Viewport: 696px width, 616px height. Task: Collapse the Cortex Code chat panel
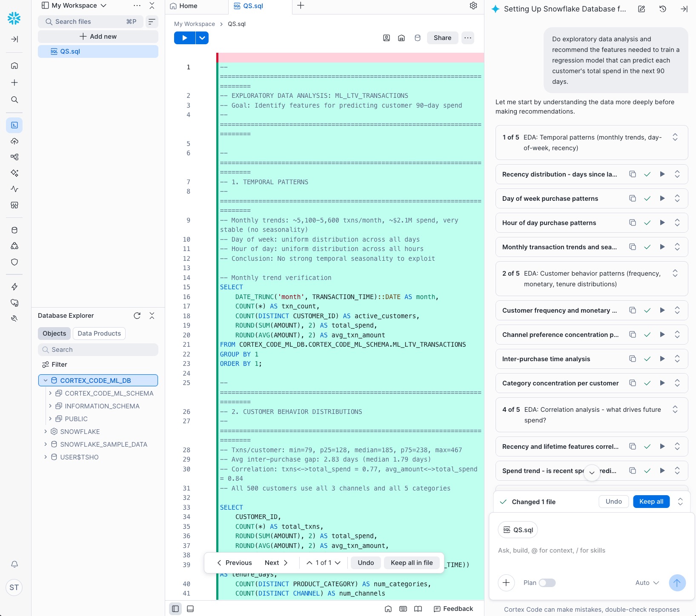684,9
